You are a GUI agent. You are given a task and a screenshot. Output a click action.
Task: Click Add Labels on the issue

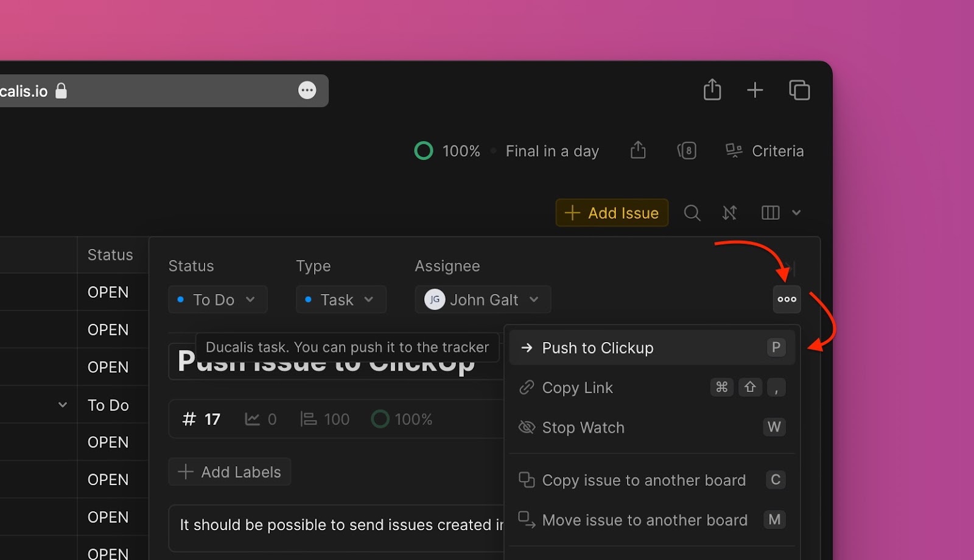click(229, 471)
